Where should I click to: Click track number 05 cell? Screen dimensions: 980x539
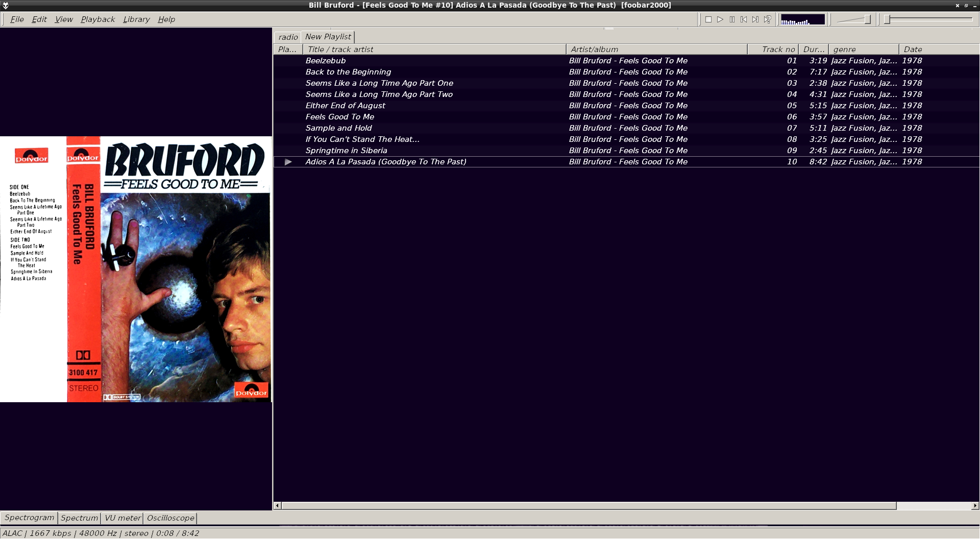point(792,106)
